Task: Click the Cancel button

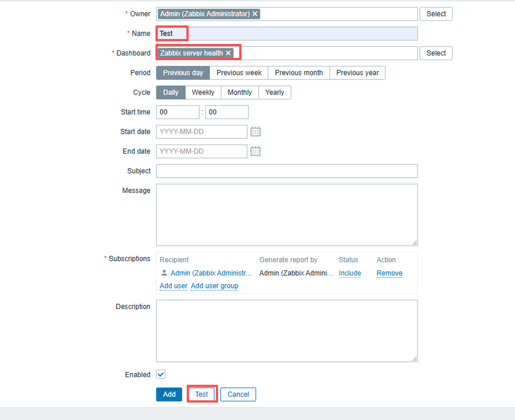Action: pos(238,394)
